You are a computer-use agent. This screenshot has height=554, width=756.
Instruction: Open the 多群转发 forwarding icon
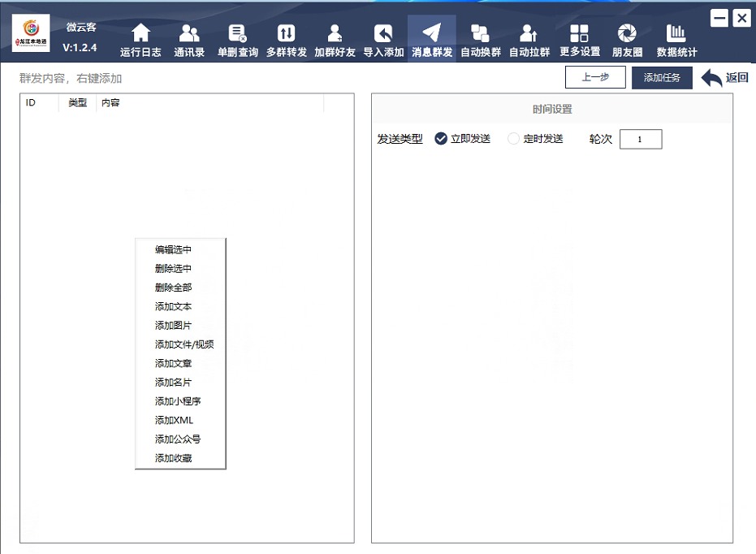click(287, 33)
